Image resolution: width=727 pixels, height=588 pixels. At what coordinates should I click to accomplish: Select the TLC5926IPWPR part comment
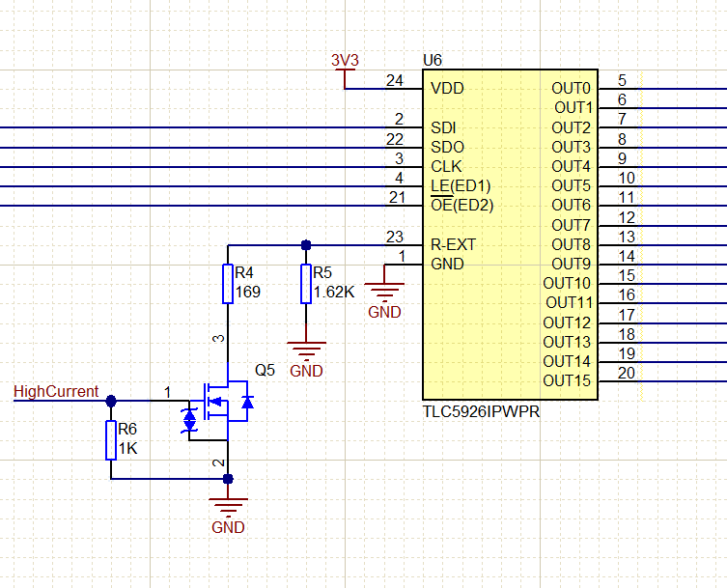(481, 411)
